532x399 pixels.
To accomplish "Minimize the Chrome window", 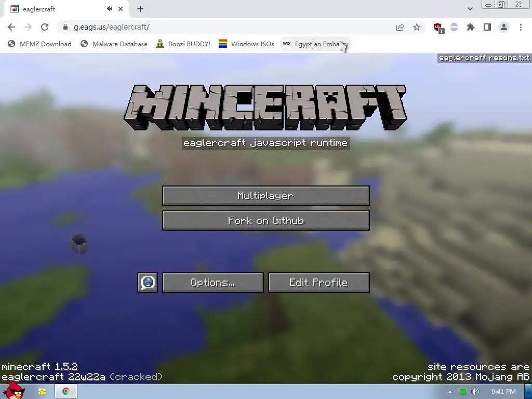I will pyautogui.click(x=488, y=4).
